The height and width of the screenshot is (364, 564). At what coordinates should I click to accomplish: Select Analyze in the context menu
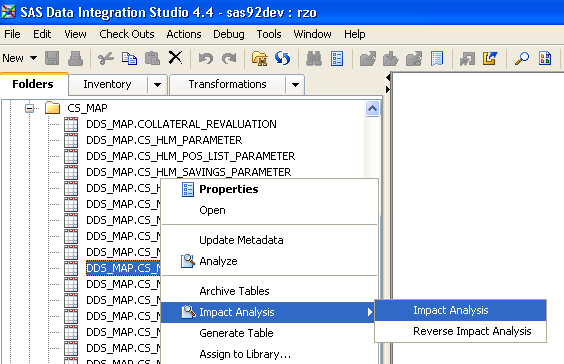[270, 261]
